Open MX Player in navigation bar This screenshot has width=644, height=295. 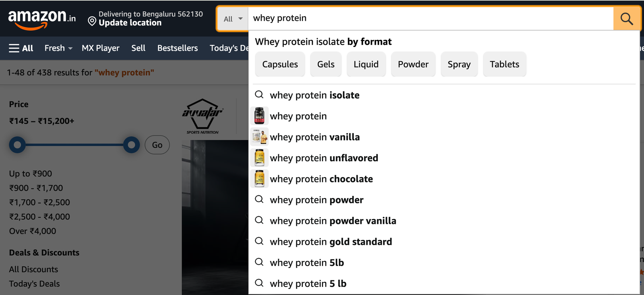point(101,48)
